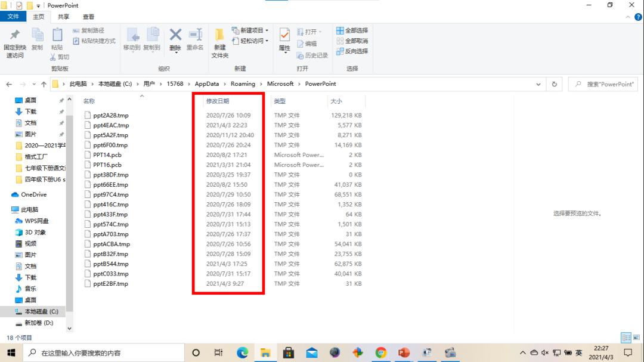Click the Cut (剪切) scissors item
Screen dimensions: 644x362
tap(60, 57)
